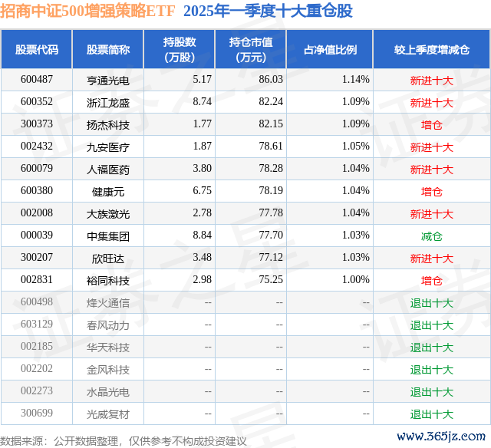
Task: Select the 浙江龙盛 stock name
Action: [x=108, y=102]
